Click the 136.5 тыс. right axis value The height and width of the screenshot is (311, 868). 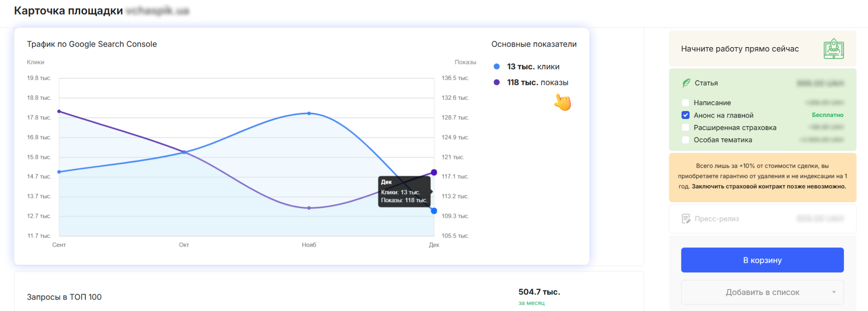[455, 78]
